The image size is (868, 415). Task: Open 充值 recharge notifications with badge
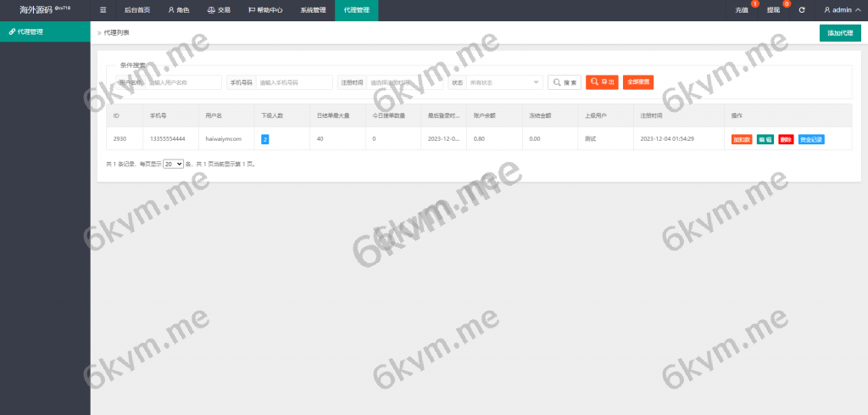tap(743, 10)
